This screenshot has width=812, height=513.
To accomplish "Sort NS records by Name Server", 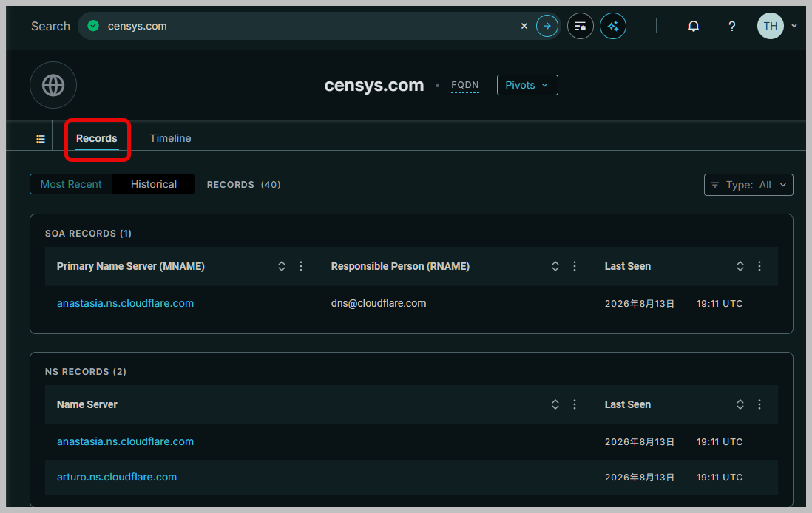I will click(x=555, y=404).
